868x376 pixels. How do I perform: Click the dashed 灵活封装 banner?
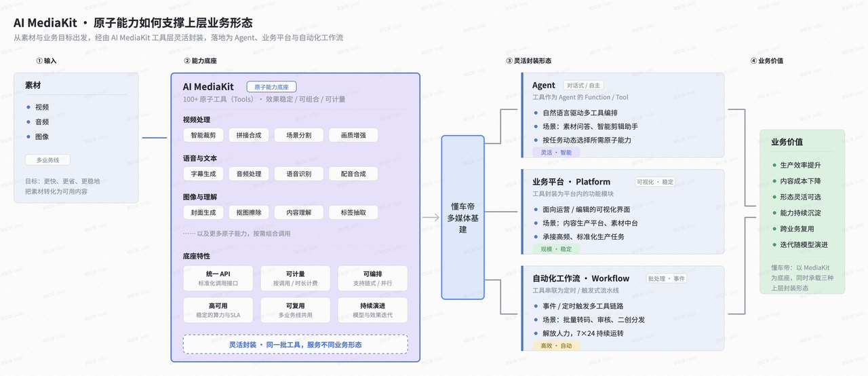(295, 344)
